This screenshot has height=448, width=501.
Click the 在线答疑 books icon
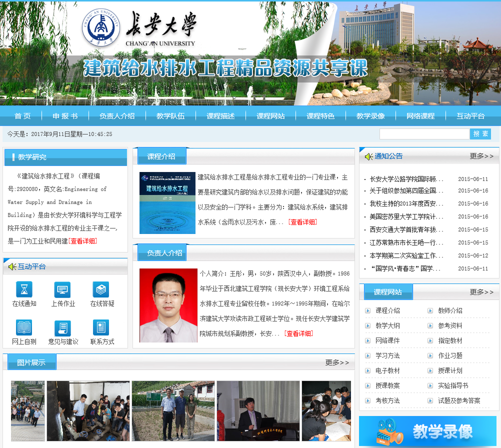(101, 289)
